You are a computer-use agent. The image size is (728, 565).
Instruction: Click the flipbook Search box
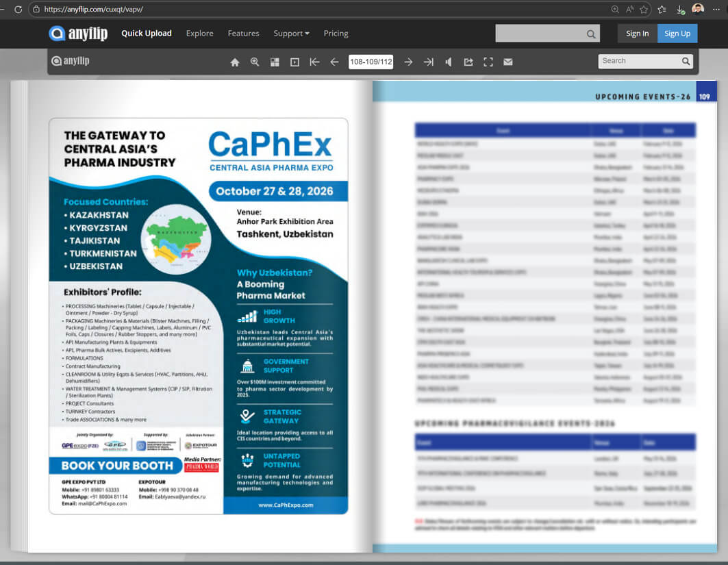[639, 61]
